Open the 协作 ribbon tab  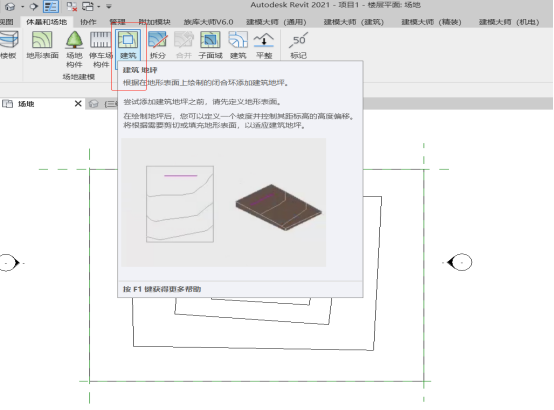88,22
